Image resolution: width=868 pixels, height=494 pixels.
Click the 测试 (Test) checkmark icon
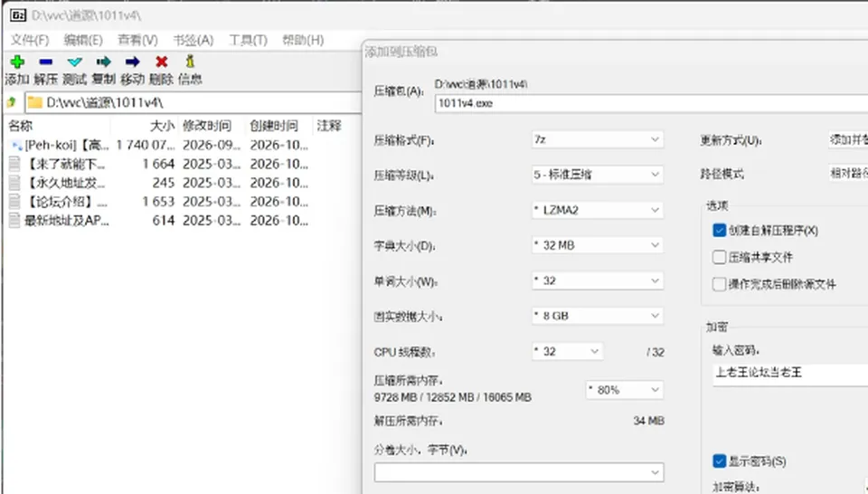pyautogui.click(x=74, y=62)
